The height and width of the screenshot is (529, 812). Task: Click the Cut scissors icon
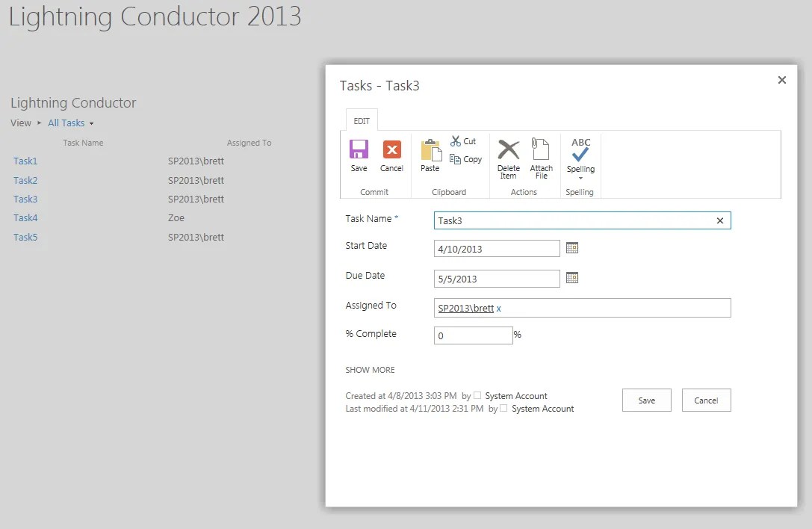456,141
